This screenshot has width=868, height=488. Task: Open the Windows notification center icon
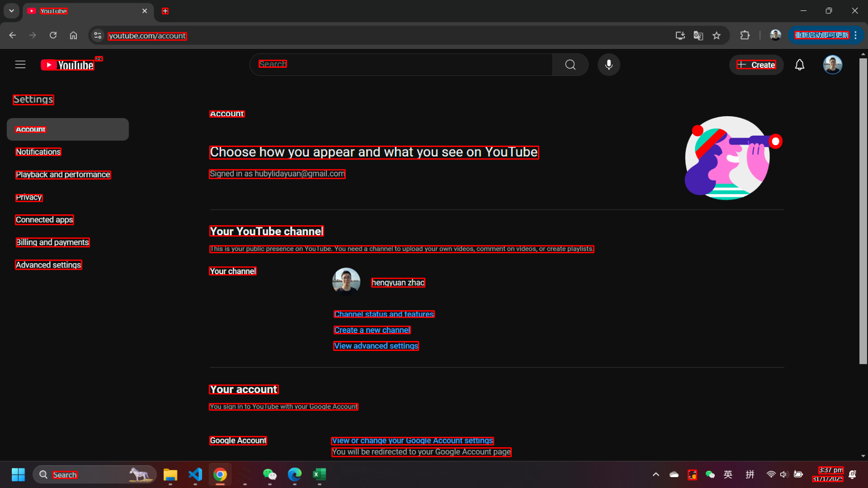pos(853,474)
